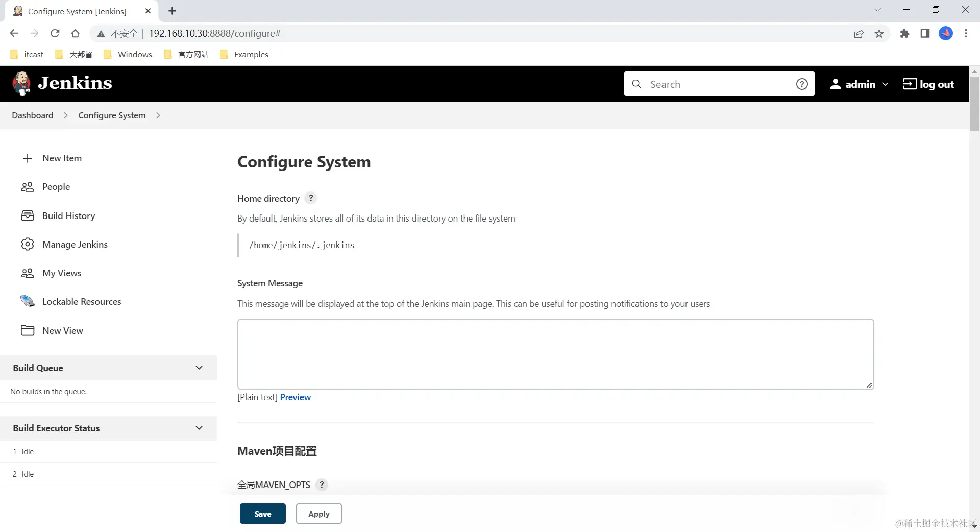Click the My Views icon

(28, 273)
